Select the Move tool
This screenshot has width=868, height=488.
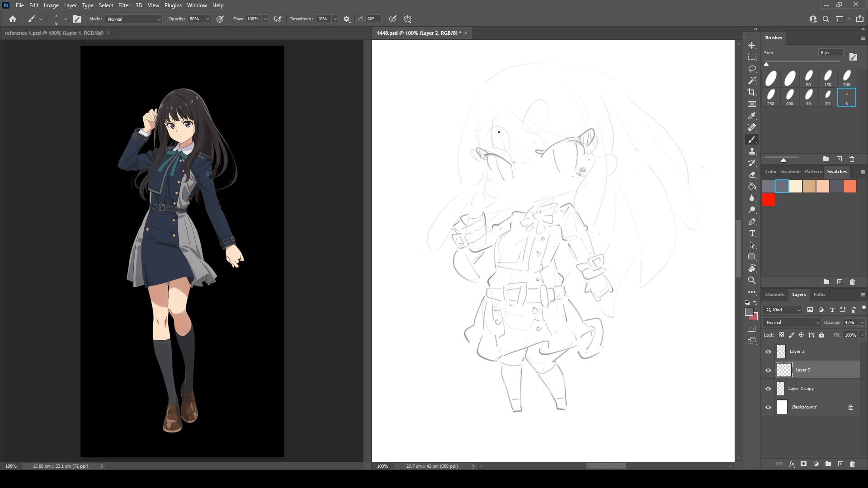(752, 46)
